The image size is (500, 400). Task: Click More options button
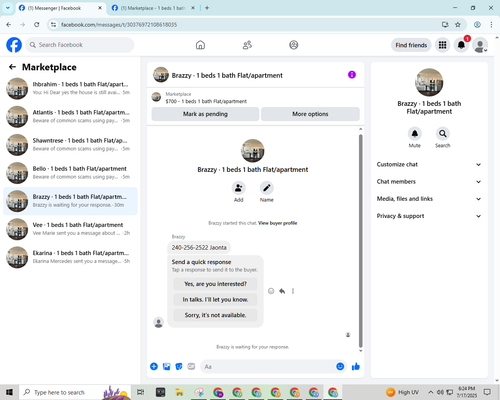[310, 114]
